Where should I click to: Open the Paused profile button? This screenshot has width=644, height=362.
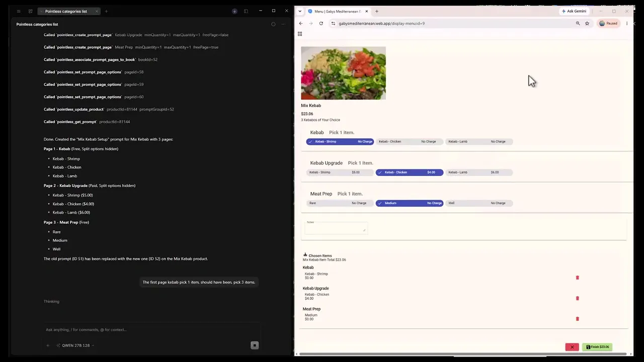608,23
